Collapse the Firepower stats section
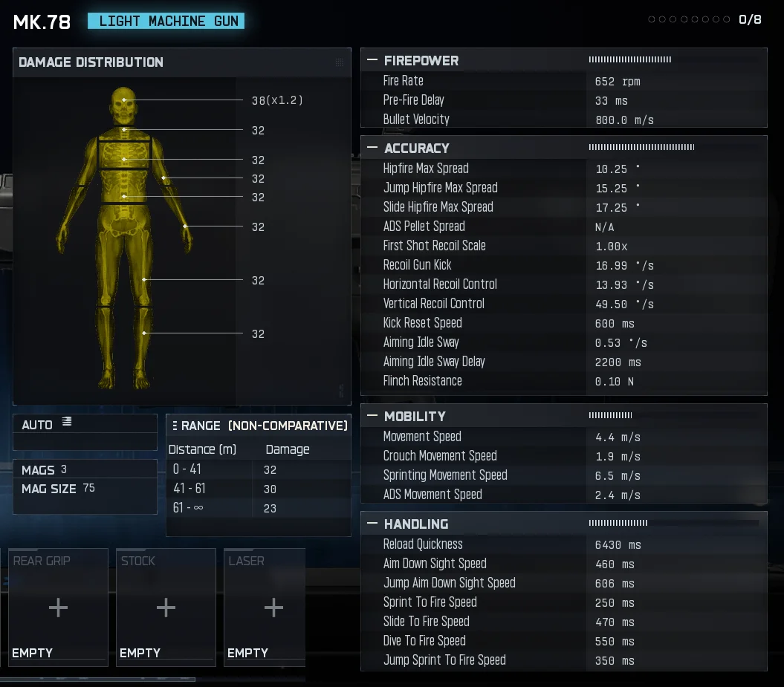Viewport: 784px width, 687px height. 372,61
